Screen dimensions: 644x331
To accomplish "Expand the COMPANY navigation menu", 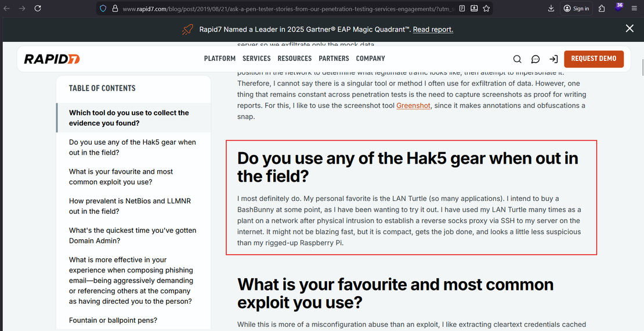I will pos(371,59).
